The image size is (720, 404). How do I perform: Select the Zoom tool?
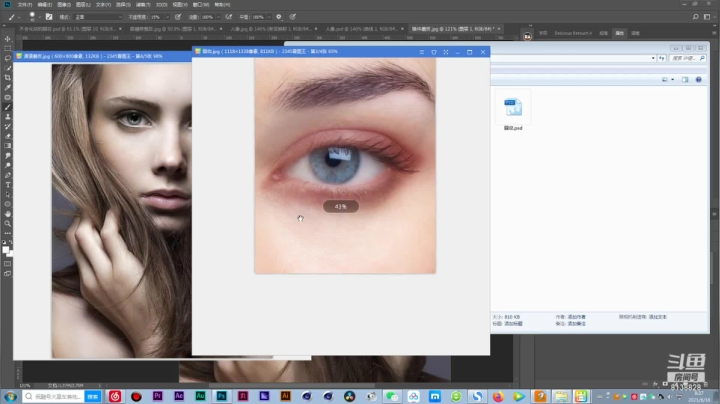(8, 224)
